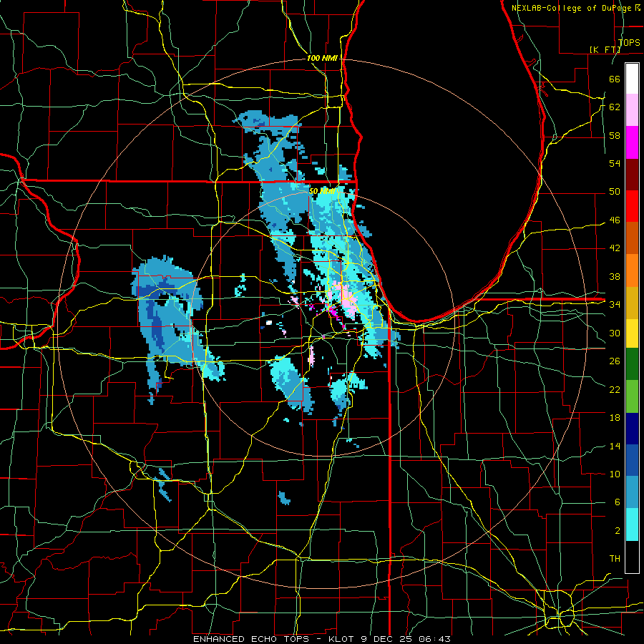Choose the light orange legend swatch

click(632, 270)
